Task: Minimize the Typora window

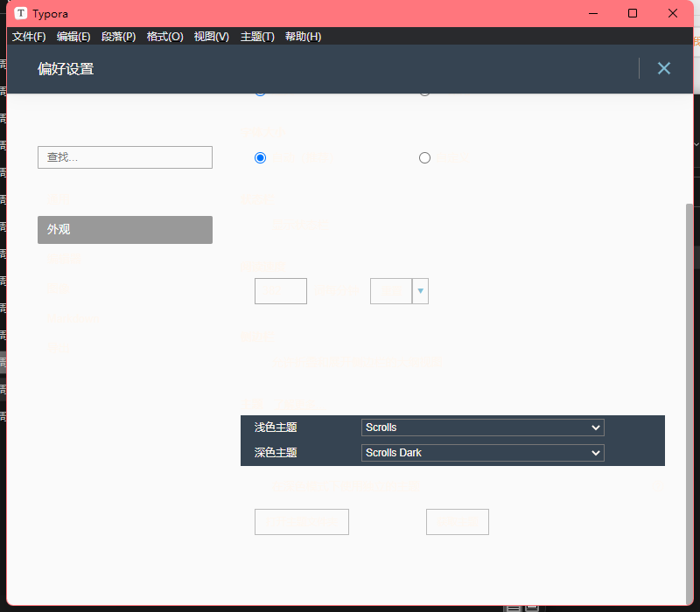Action: (593, 13)
